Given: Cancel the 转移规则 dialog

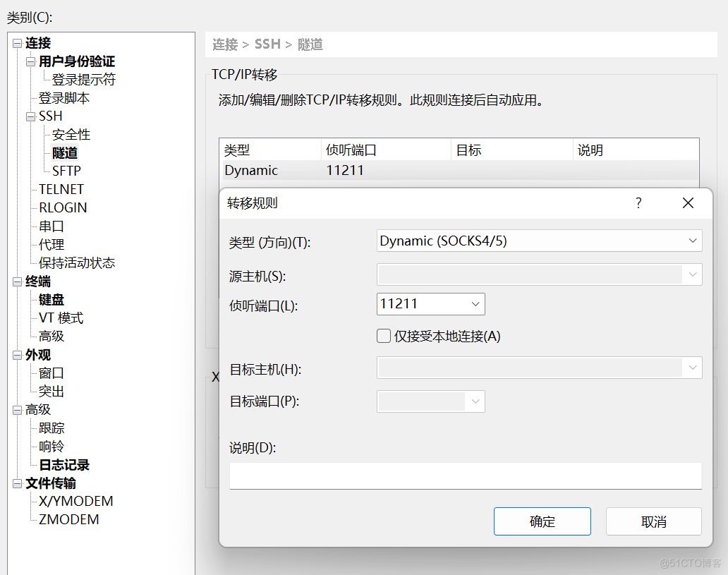Looking at the screenshot, I should [653, 521].
